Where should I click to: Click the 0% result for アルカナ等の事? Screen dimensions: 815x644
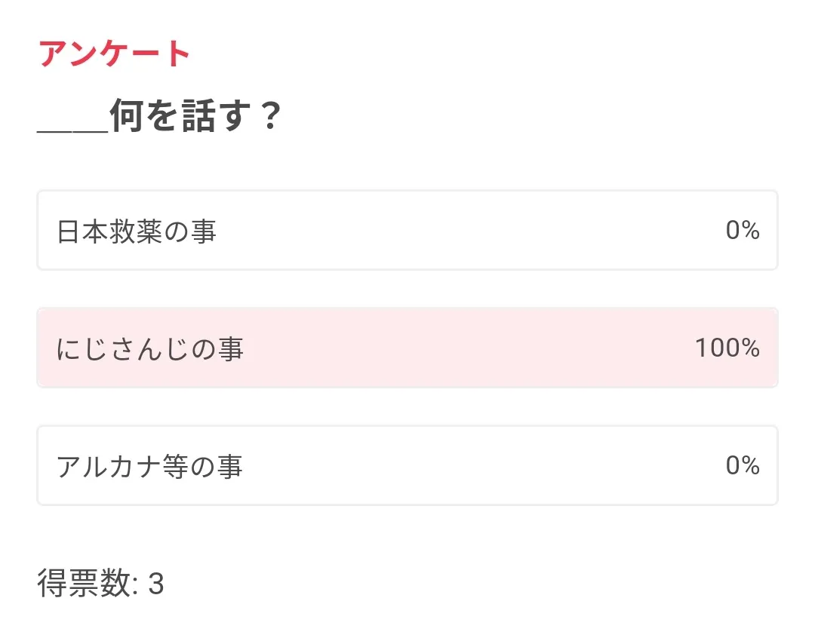coord(743,465)
